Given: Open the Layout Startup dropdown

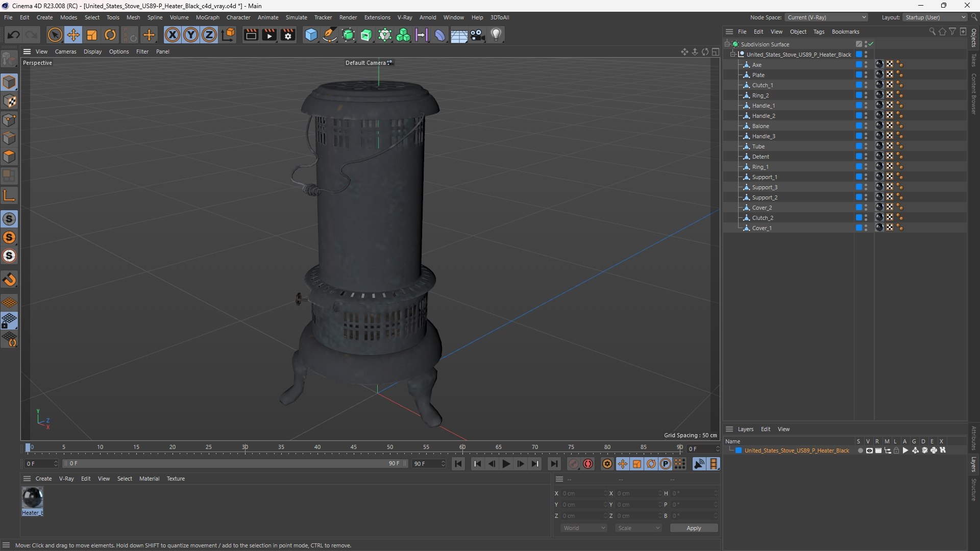Looking at the screenshot, I should coord(935,17).
